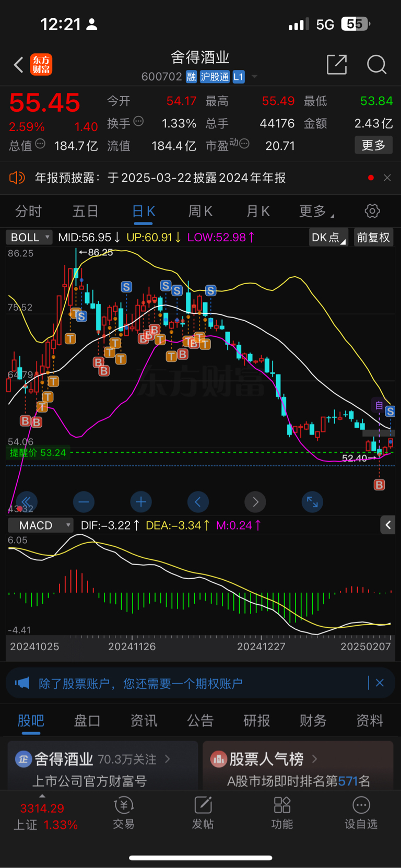Move chart cursor left arrow

point(198,502)
